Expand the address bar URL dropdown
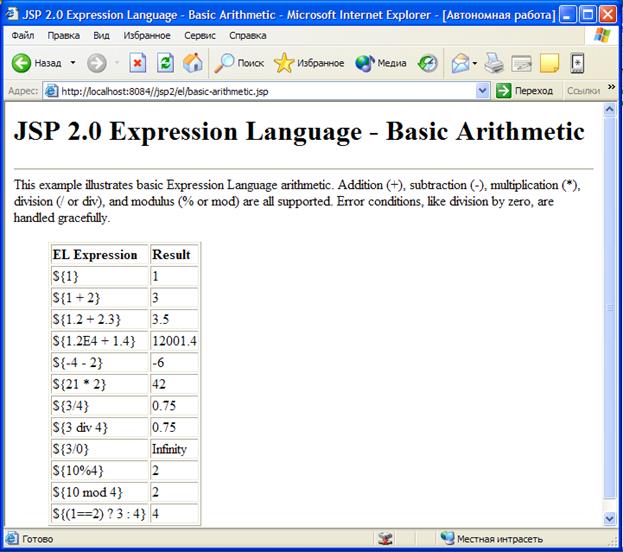Screen dimensions: 623x552 click(483, 90)
